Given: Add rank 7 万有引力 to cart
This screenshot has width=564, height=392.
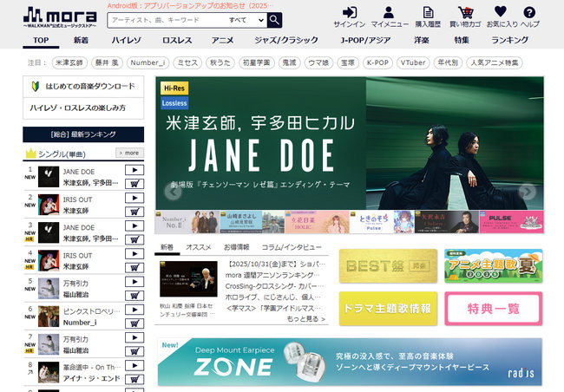Looking at the screenshot, I should (134, 351).
